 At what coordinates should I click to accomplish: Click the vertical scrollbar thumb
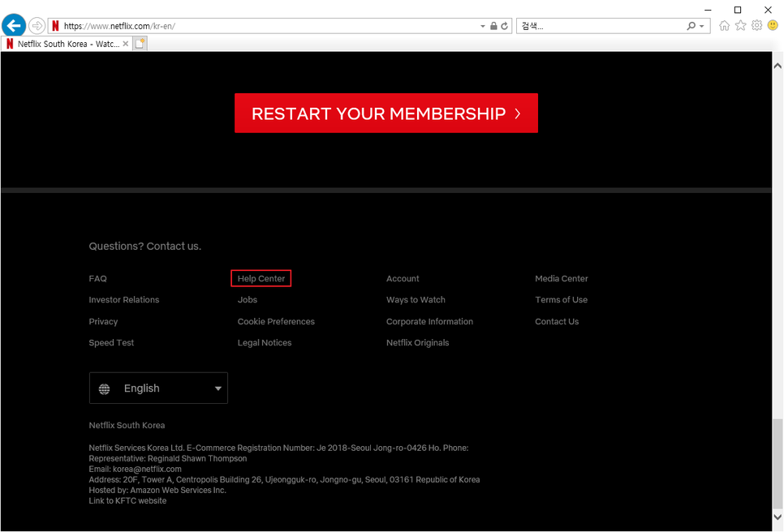pos(778,462)
